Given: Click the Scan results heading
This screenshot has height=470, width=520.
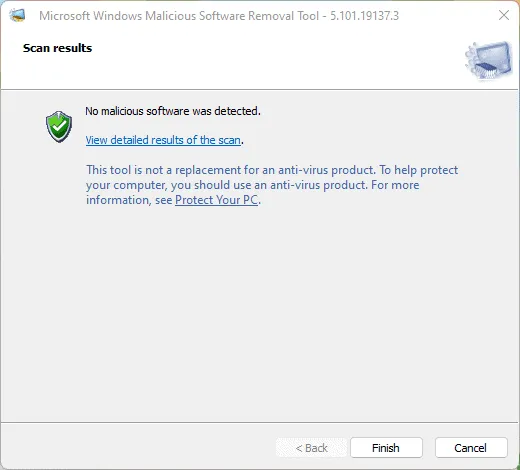Looking at the screenshot, I should click(x=57, y=48).
